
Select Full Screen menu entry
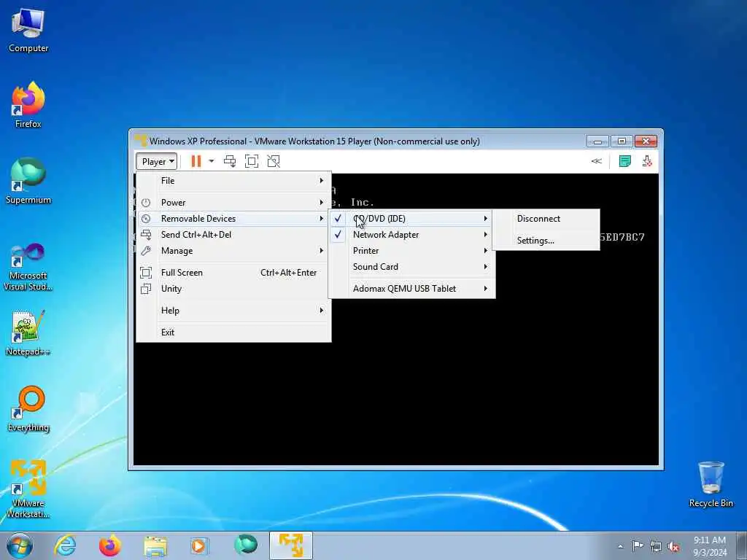click(x=233, y=273)
